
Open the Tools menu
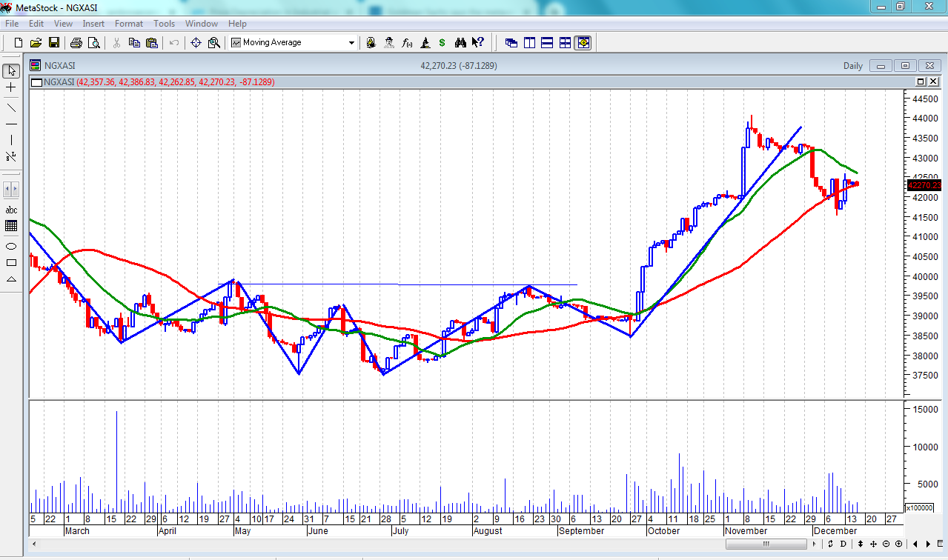[x=164, y=24]
